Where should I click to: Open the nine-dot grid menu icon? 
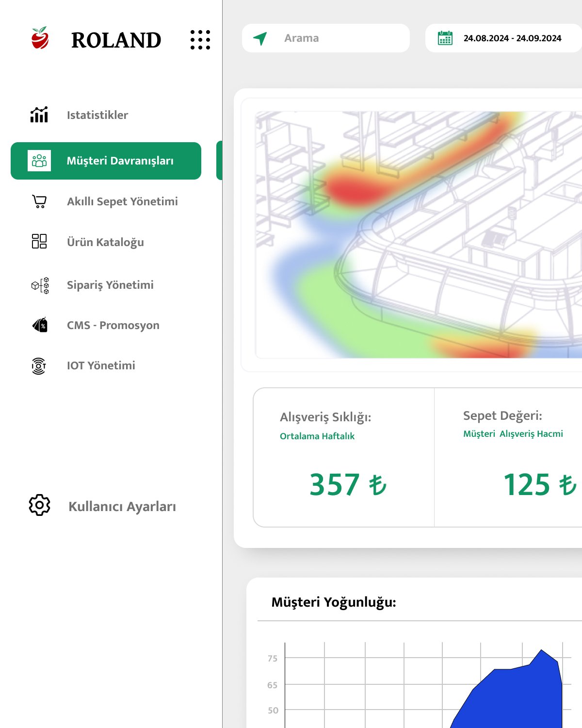(x=200, y=40)
